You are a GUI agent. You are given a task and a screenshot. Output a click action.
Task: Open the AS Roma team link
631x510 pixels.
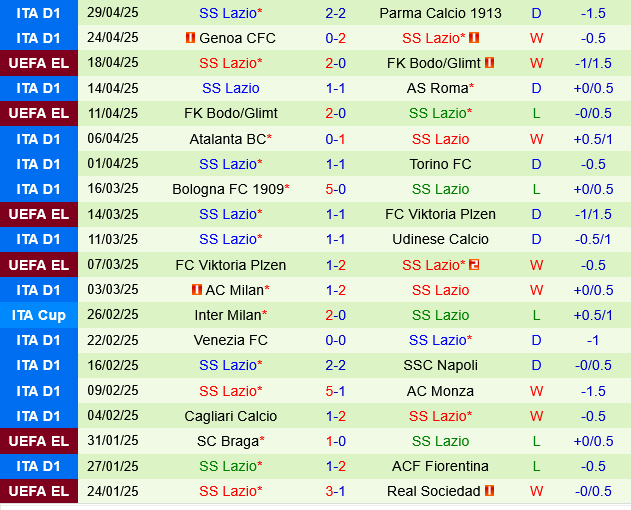pos(440,88)
